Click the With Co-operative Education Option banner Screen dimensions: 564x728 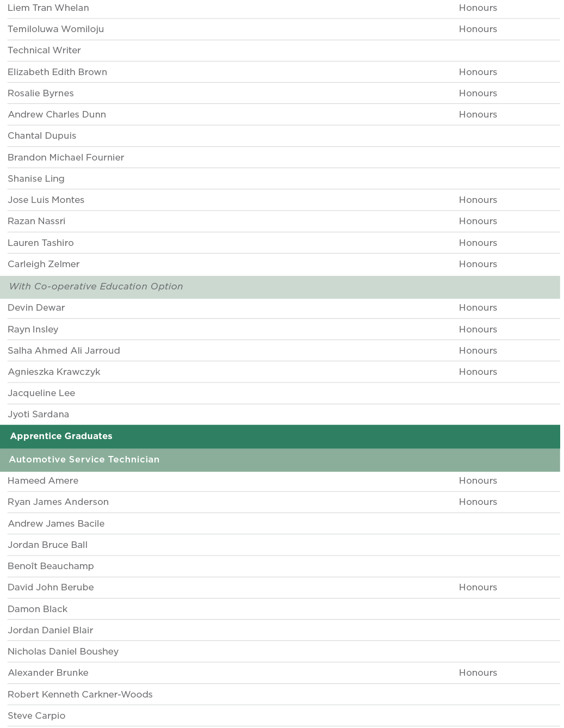pyautogui.click(x=96, y=287)
